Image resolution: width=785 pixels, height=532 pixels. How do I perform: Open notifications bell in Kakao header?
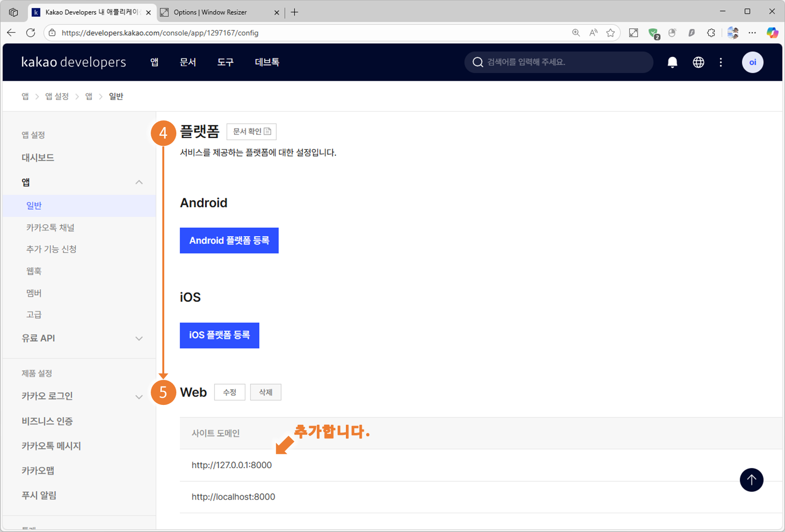tap(672, 62)
